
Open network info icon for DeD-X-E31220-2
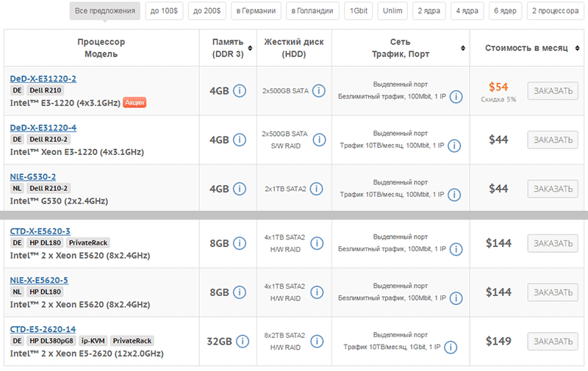point(456,97)
